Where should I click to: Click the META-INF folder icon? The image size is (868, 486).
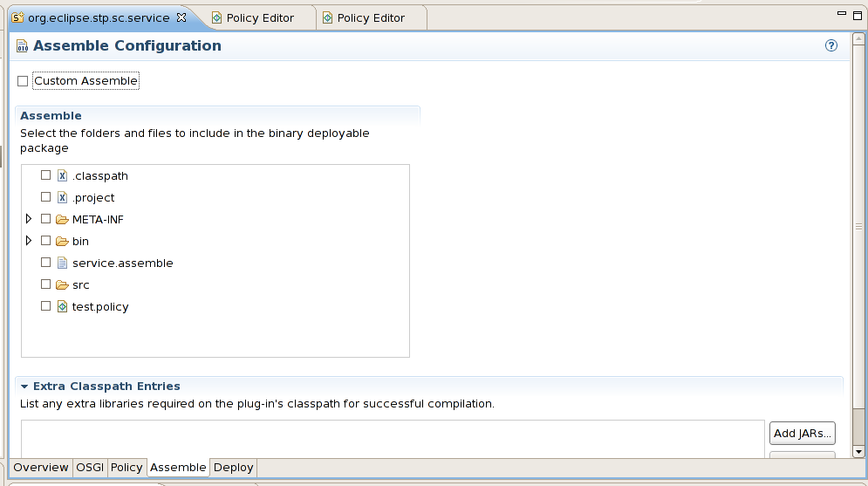(x=62, y=219)
